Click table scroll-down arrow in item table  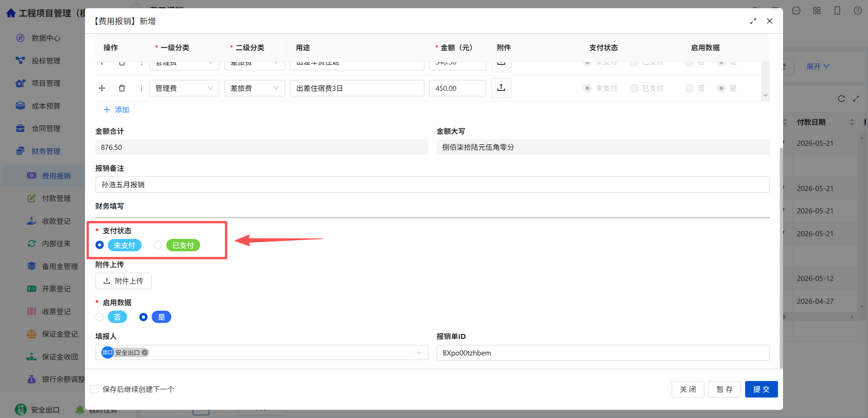(x=765, y=95)
